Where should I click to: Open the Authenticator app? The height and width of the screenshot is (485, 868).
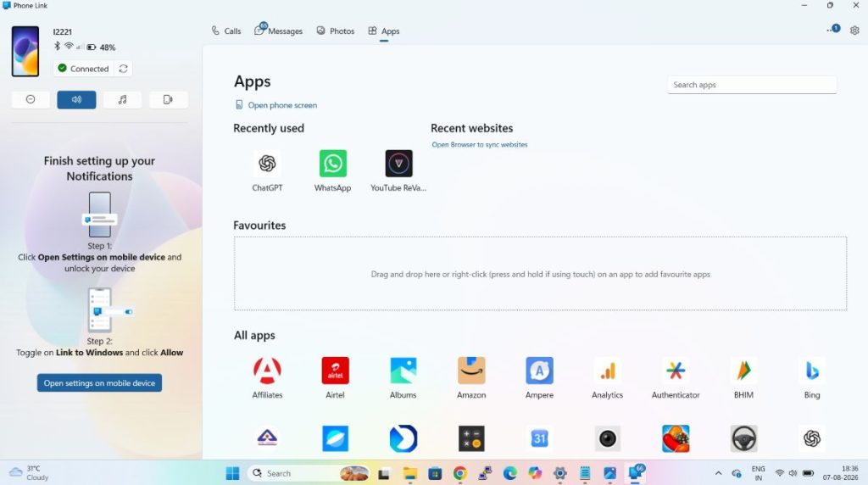point(676,371)
